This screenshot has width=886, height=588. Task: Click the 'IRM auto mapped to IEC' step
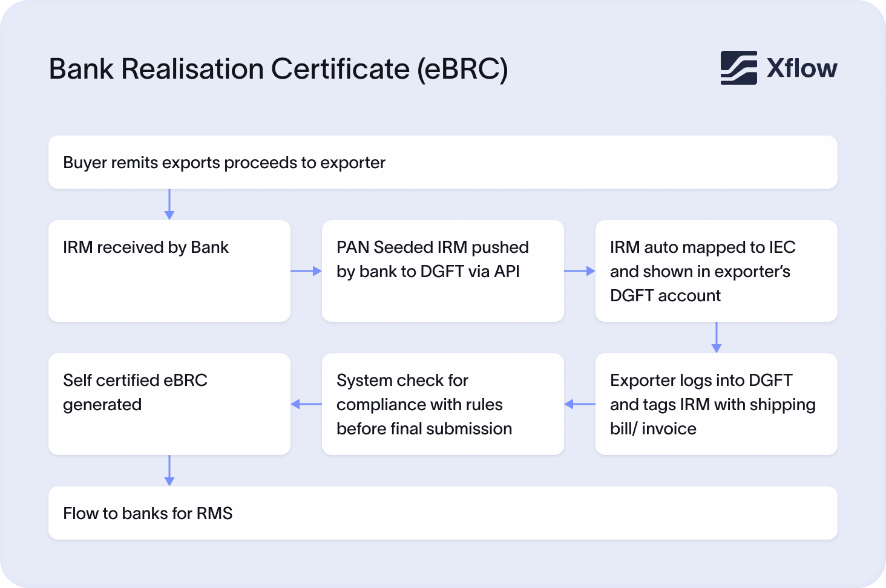click(717, 271)
